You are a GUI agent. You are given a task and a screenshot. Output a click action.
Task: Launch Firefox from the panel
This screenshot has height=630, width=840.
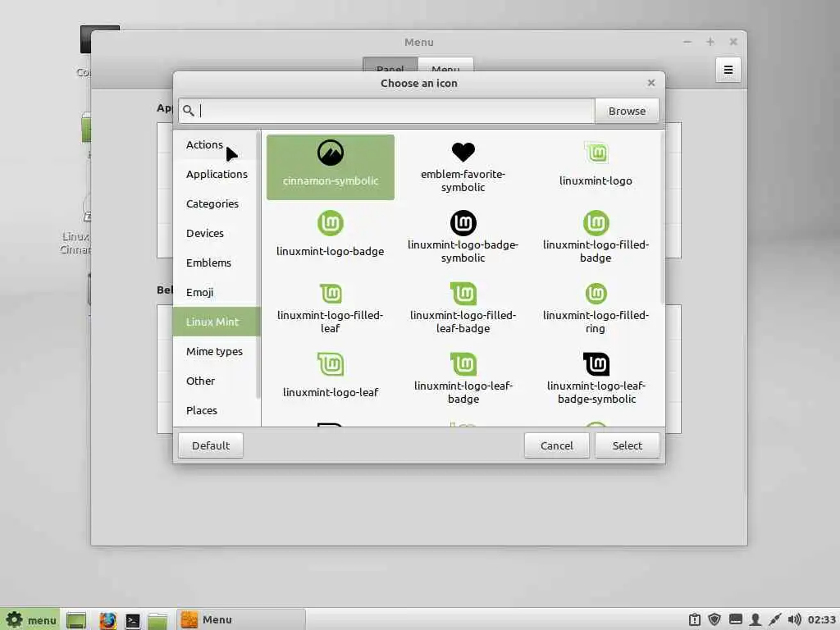[x=107, y=620]
